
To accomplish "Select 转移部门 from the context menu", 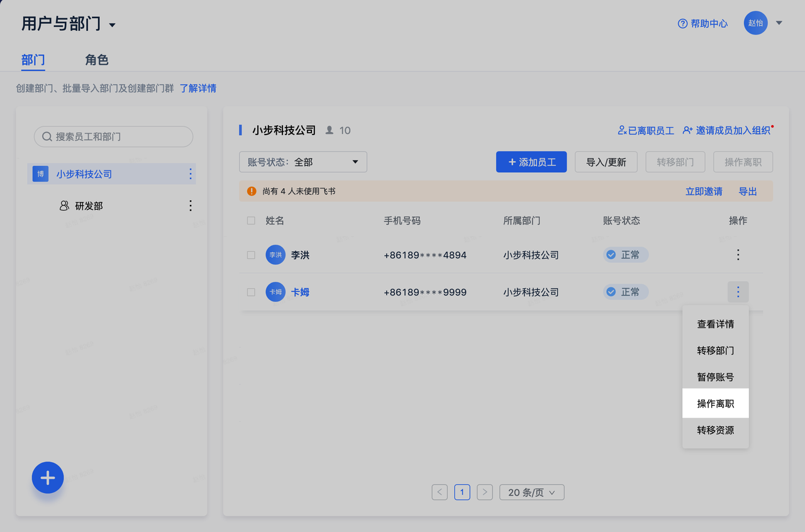I will click(x=716, y=351).
